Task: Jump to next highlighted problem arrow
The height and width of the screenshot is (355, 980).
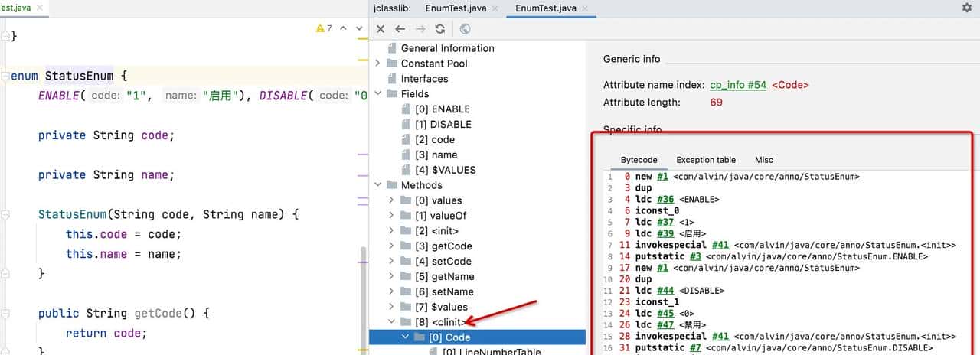Action: pos(359,28)
